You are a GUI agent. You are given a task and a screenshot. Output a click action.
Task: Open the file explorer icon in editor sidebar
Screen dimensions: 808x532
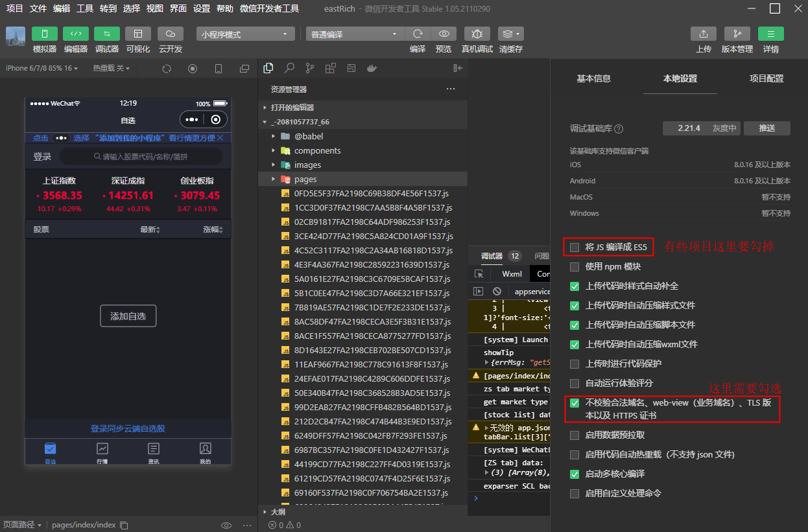click(x=268, y=68)
